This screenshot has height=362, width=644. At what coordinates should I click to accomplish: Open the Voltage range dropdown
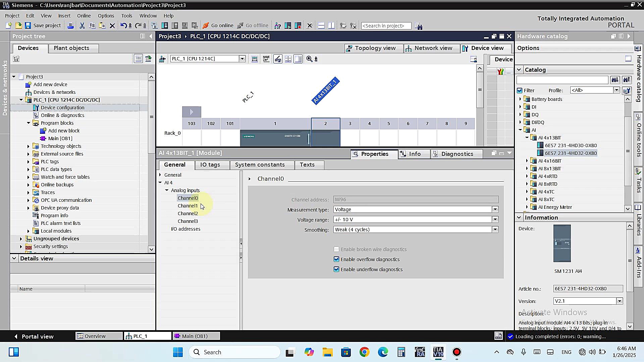[495, 220]
